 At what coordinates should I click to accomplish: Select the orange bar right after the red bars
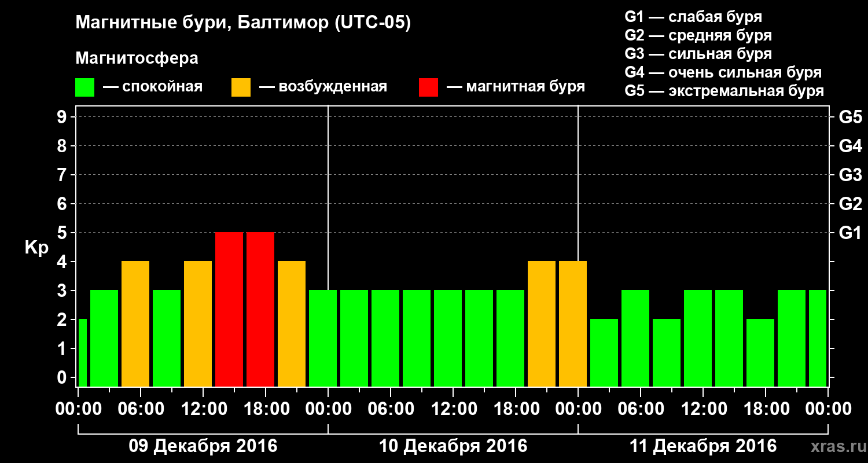[292, 324]
